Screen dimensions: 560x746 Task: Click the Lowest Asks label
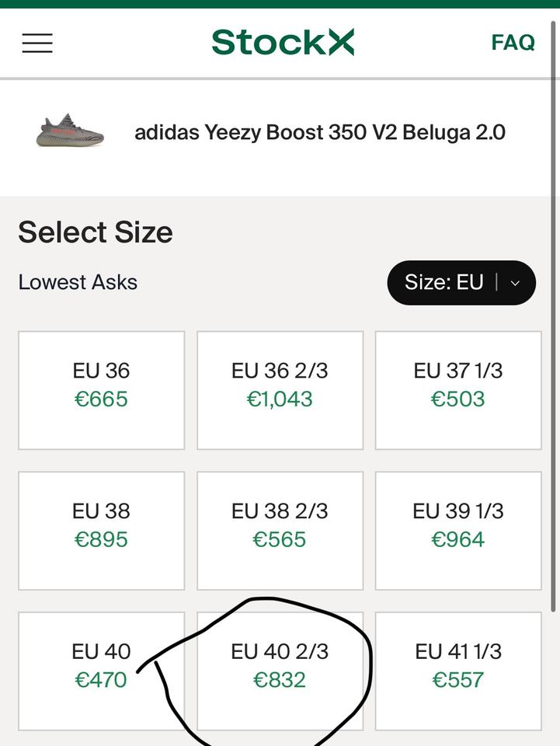pos(78,282)
